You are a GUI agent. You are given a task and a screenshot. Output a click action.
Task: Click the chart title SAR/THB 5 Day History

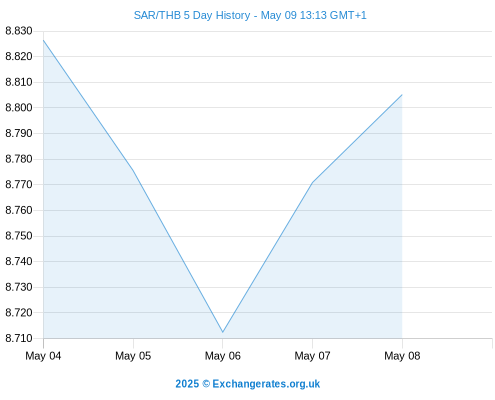[192, 15]
